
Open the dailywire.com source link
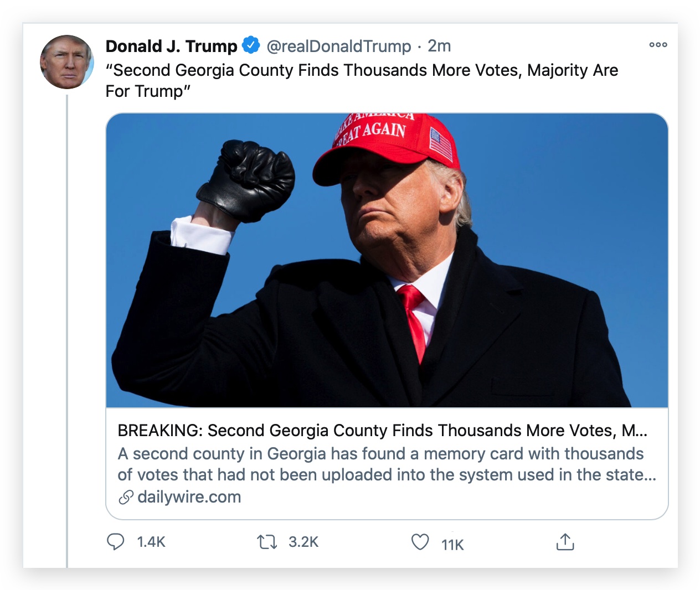point(189,497)
